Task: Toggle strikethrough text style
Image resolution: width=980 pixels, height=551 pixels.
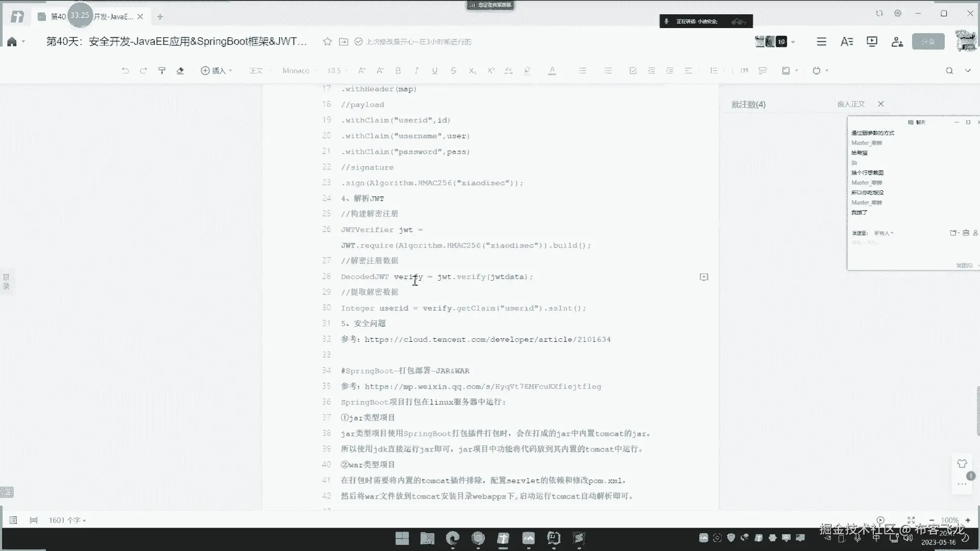Action: click(453, 71)
